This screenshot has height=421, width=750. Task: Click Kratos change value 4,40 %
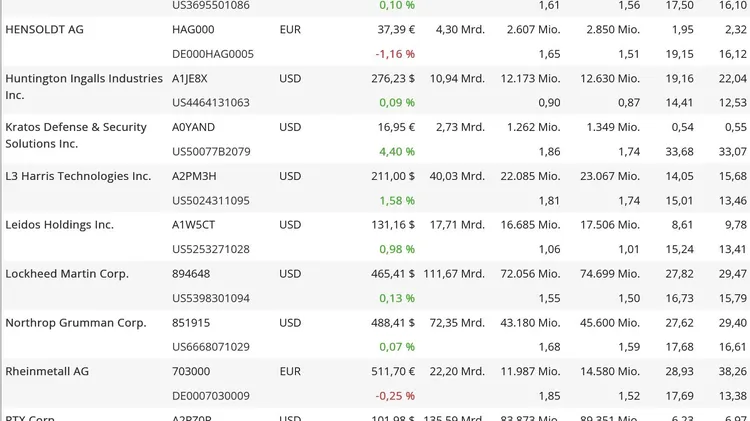(397, 152)
